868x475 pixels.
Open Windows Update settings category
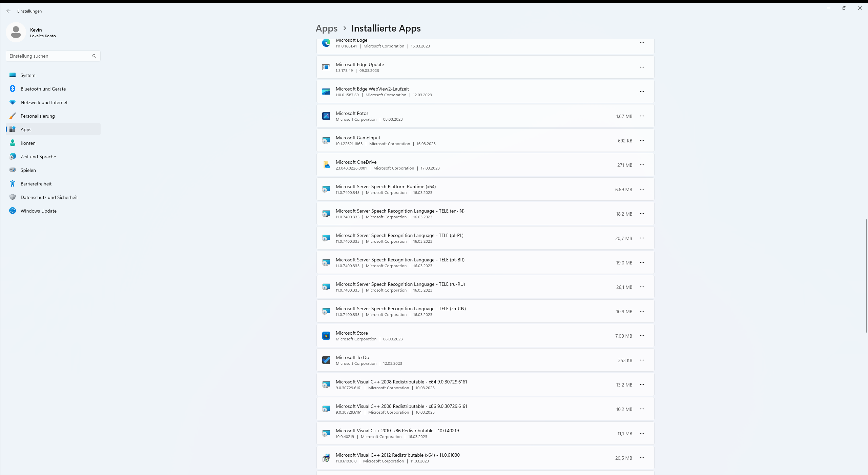(x=38, y=211)
